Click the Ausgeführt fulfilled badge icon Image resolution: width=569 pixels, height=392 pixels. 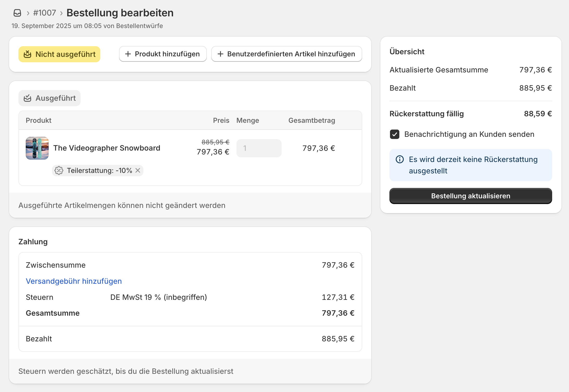pos(28,98)
